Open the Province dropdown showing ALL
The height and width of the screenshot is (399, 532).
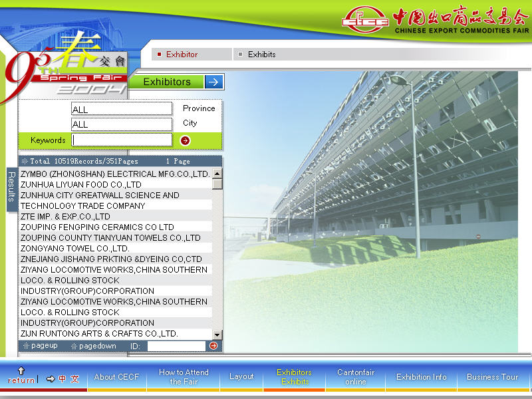pos(122,109)
